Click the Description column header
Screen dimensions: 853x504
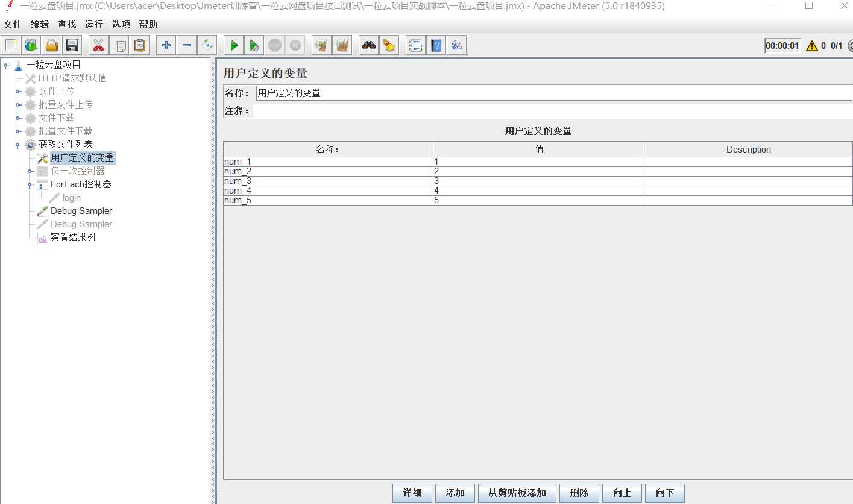coord(748,150)
